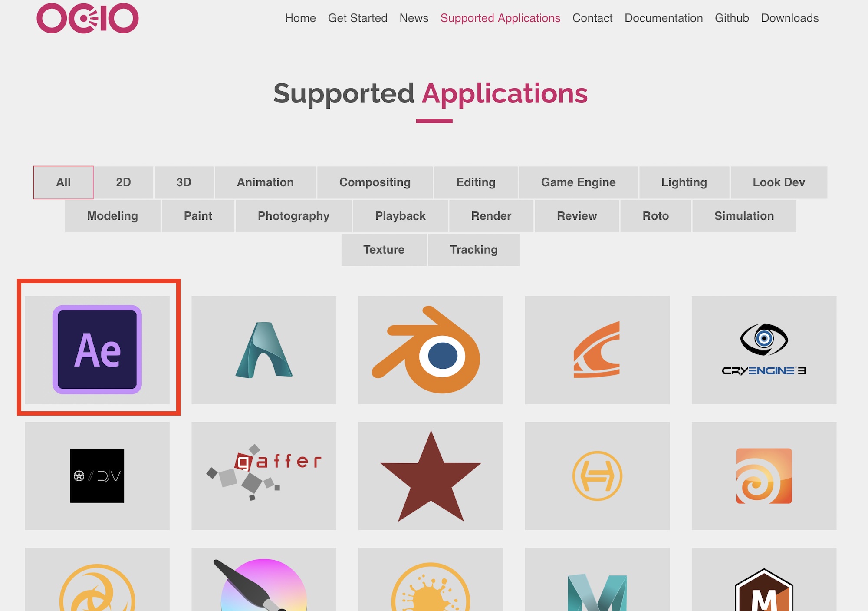Filter applications by Compositing category
868x611 pixels.
coord(375,182)
